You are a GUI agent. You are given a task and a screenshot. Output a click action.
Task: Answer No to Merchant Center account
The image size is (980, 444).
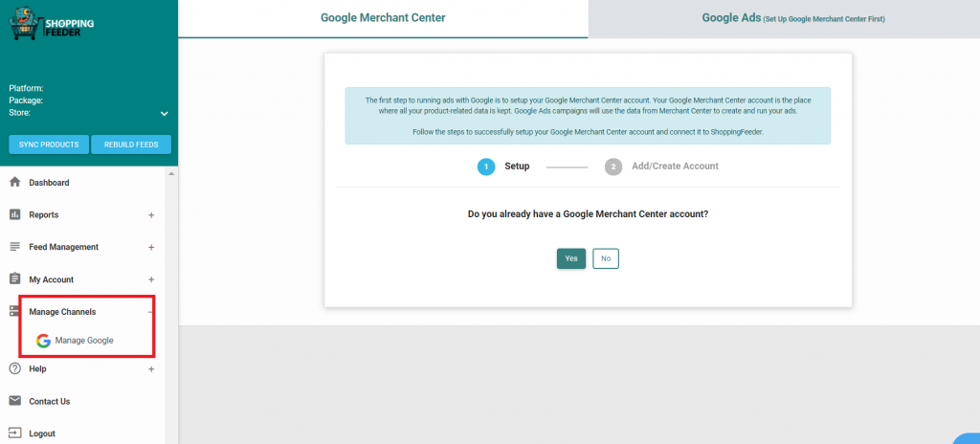point(606,258)
